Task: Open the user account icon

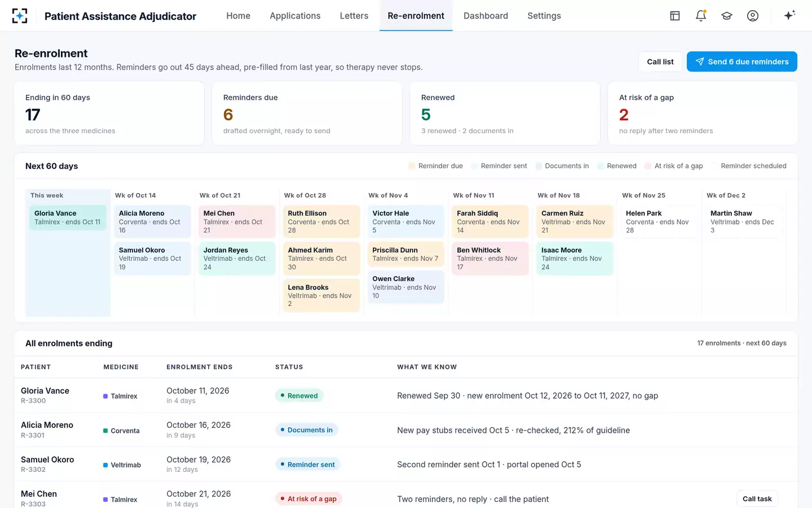Action: coord(753,16)
